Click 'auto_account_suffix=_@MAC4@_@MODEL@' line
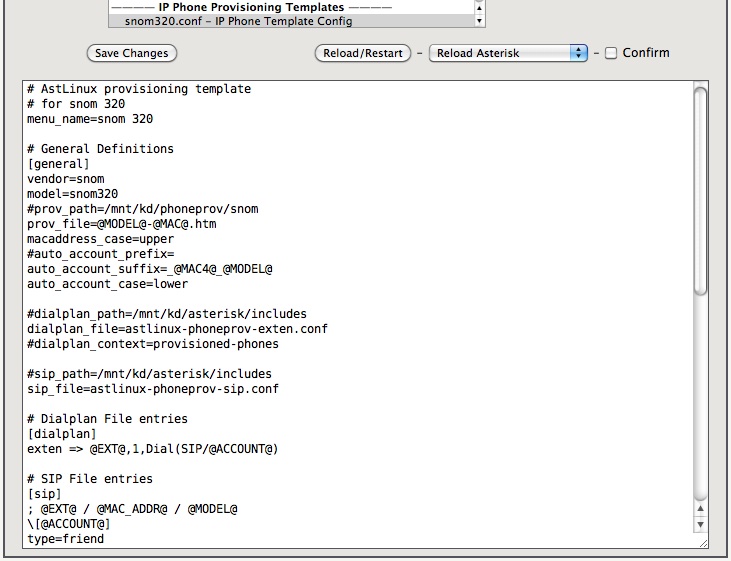Viewport: 731px width, 561px height. pyautogui.click(x=150, y=269)
